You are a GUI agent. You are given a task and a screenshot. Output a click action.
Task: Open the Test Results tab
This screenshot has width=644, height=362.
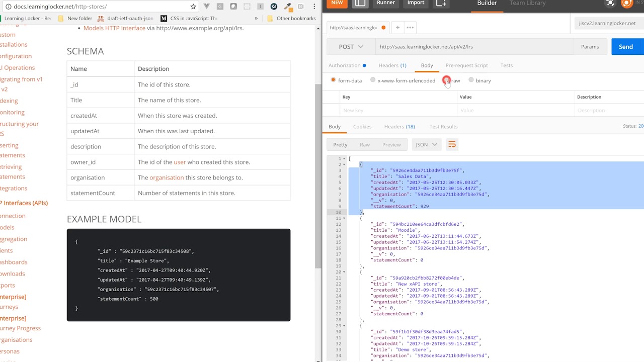[x=443, y=127]
